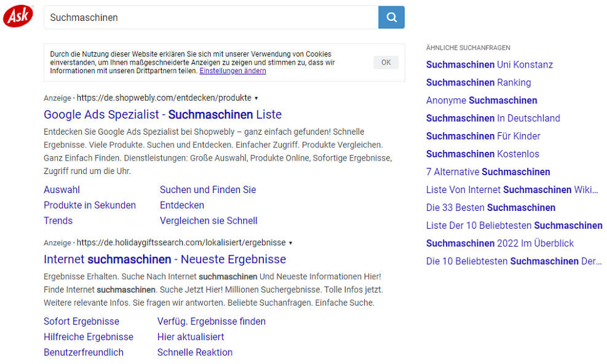
Task: Click related search Die 33 Besten Suchmaschinen
Action: click(x=490, y=207)
